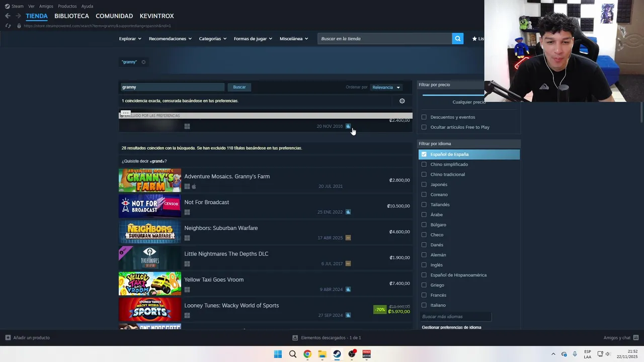Click the microphone tray icon

coord(575,354)
